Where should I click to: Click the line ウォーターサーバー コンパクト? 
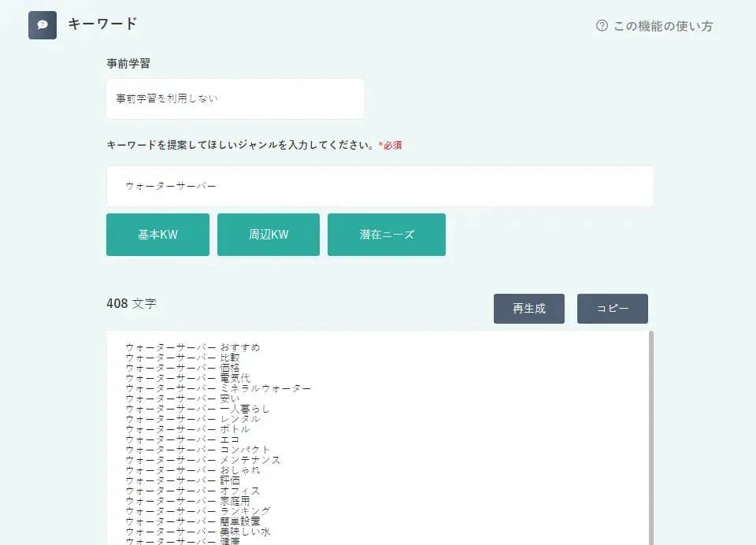(x=198, y=450)
